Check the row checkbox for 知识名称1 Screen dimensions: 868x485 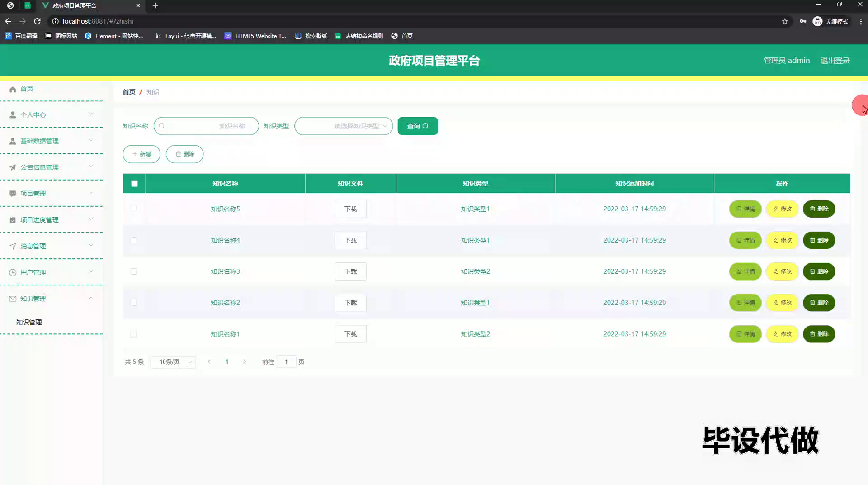point(133,334)
